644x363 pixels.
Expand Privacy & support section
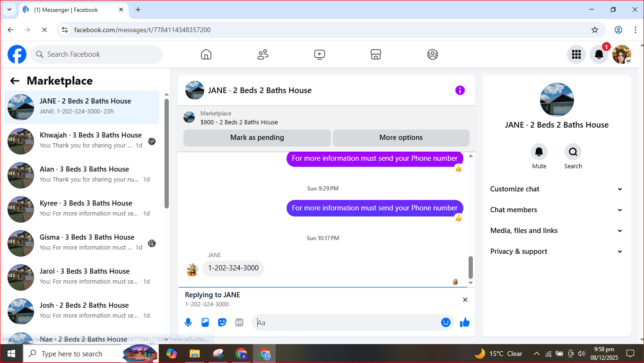tap(557, 251)
